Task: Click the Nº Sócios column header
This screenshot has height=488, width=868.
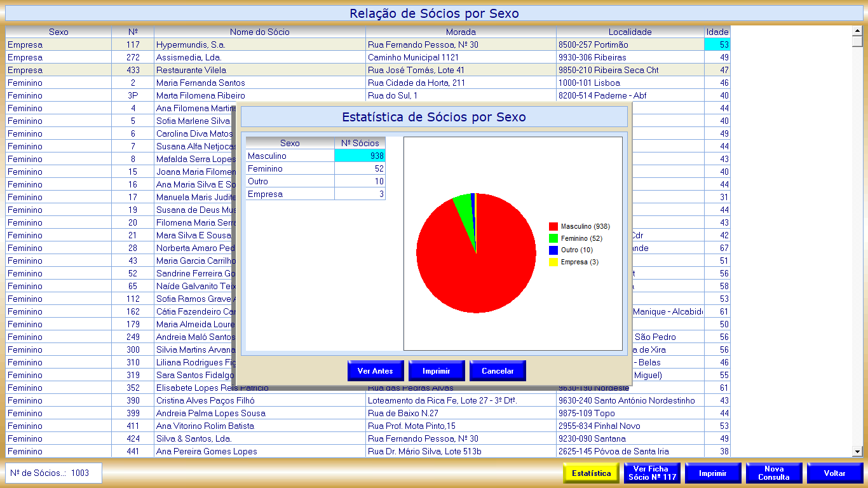Action: [x=360, y=144]
